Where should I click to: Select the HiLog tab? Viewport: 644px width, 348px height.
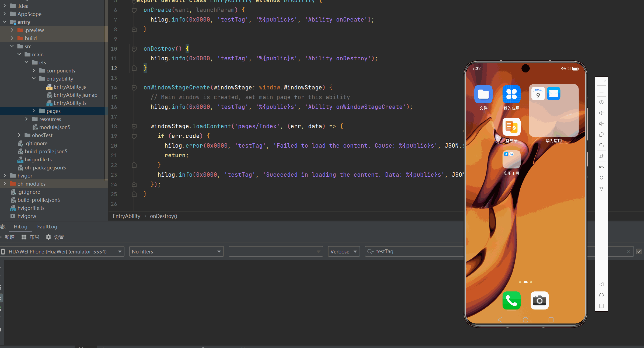click(20, 227)
